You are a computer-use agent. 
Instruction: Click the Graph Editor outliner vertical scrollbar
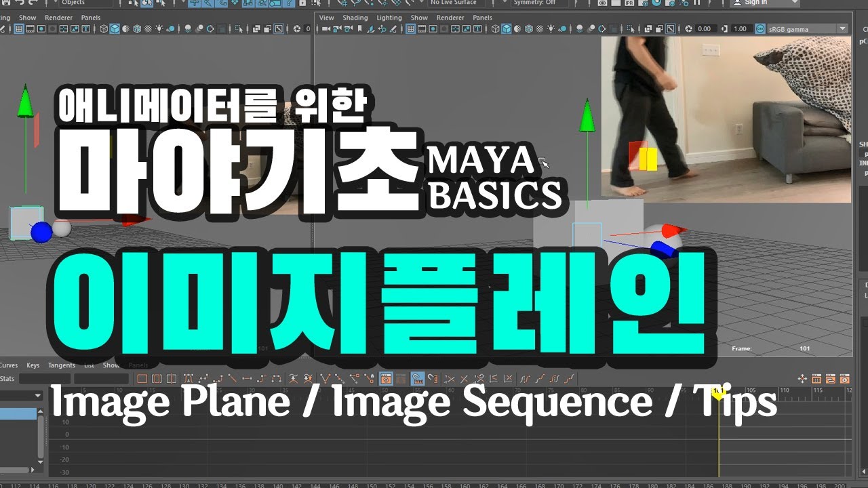point(41,437)
